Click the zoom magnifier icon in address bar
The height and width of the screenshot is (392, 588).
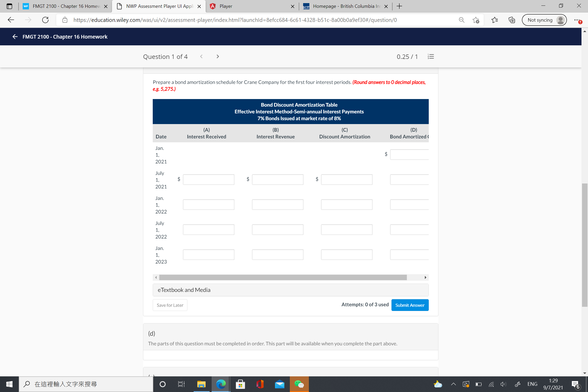click(x=461, y=20)
